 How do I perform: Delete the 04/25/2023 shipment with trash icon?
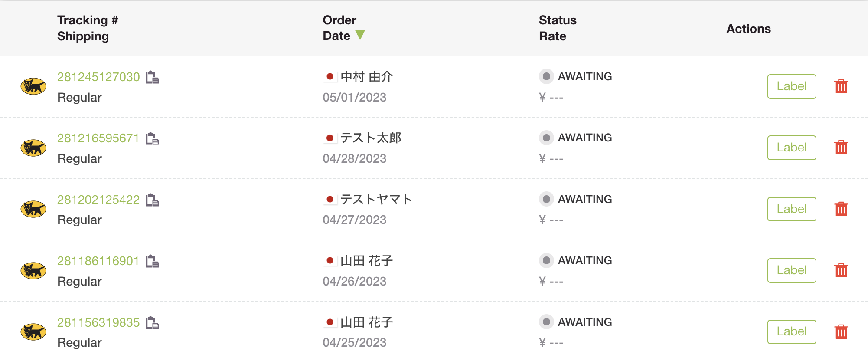click(x=841, y=332)
